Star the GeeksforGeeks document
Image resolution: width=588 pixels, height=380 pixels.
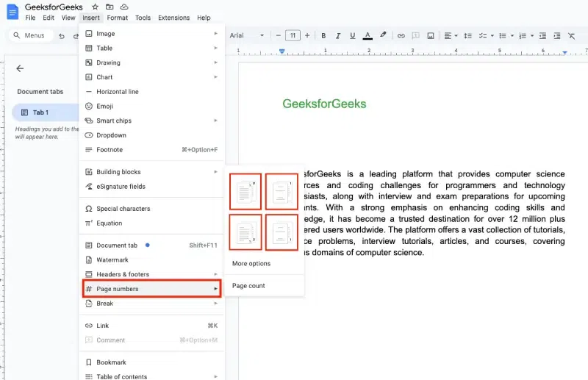pyautogui.click(x=96, y=7)
